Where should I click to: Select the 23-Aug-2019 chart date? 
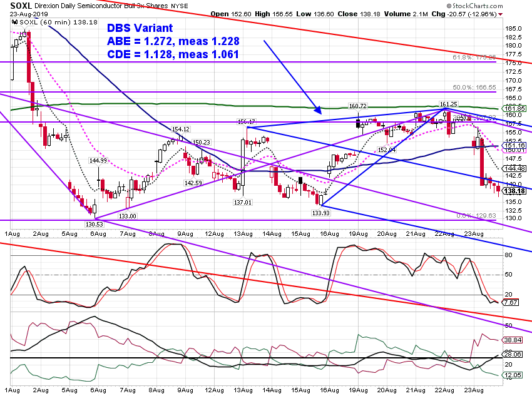tap(29, 14)
